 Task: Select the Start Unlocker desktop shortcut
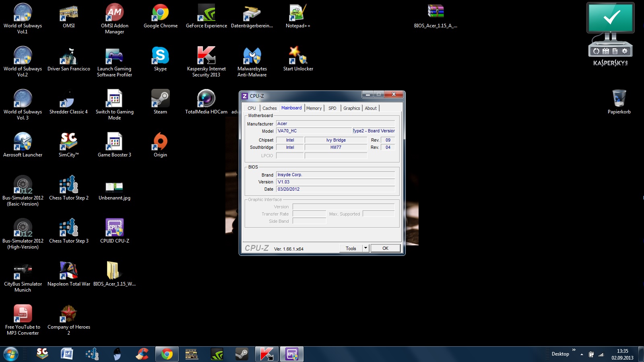point(298,59)
